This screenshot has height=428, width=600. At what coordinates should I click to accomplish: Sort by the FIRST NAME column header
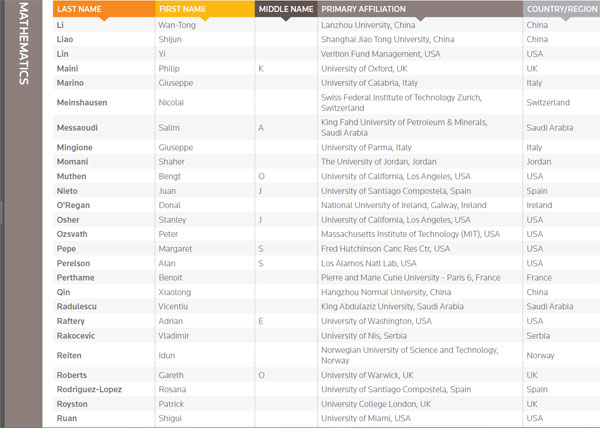click(x=205, y=9)
